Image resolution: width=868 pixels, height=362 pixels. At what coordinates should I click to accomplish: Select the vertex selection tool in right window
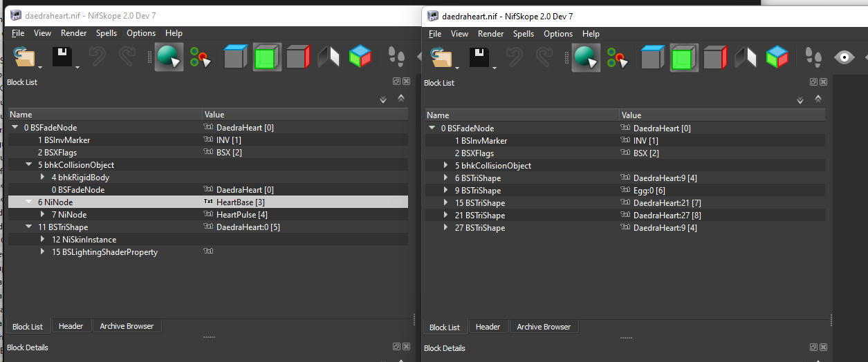pos(618,57)
